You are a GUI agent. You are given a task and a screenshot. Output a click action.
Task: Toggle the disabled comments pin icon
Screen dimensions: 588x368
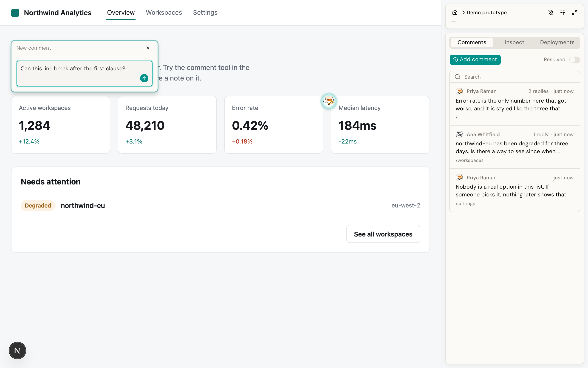tap(551, 12)
